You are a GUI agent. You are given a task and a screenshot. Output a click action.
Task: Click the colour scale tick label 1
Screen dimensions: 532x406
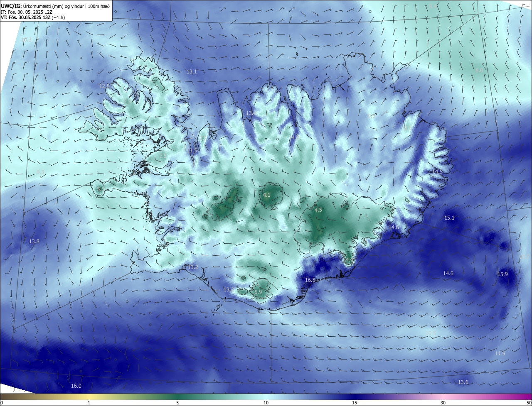pyautogui.click(x=89, y=403)
